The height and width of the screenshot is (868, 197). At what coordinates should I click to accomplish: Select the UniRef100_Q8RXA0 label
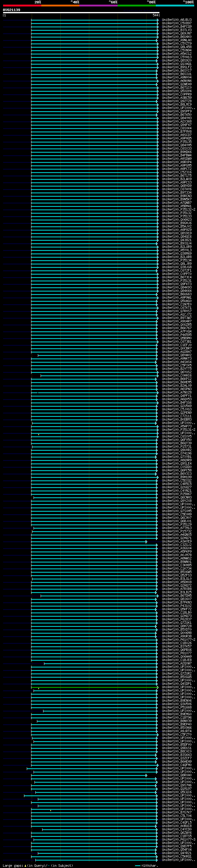pos(177,775)
